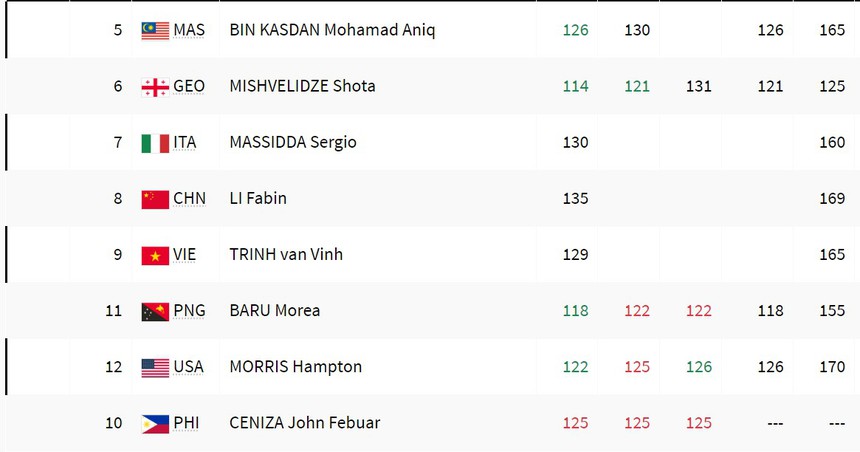Image resolution: width=860 pixels, height=452 pixels.
Task: Click LI Fabin's athlete name
Action: click(258, 198)
